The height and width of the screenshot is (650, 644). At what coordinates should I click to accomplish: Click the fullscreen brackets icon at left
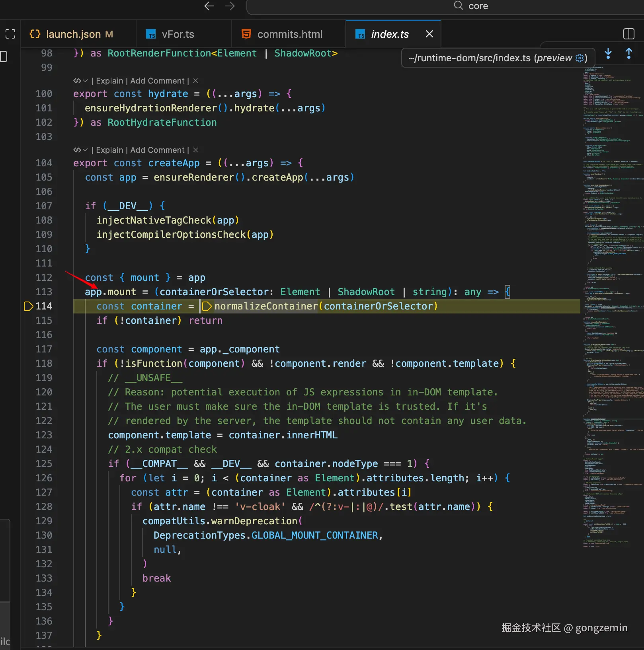point(10,34)
